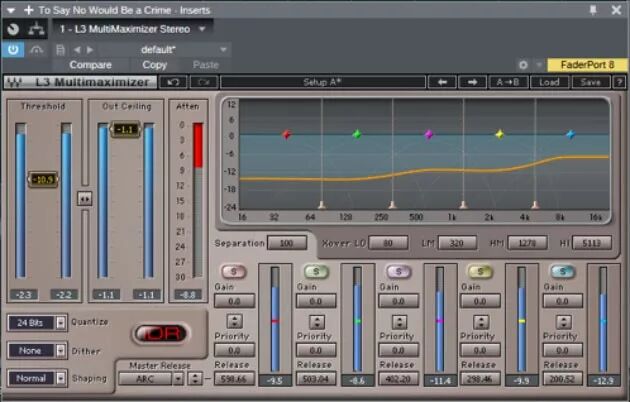The image size is (630, 402).
Task: Click the Atten peak value -8.8
Action: 188,295
